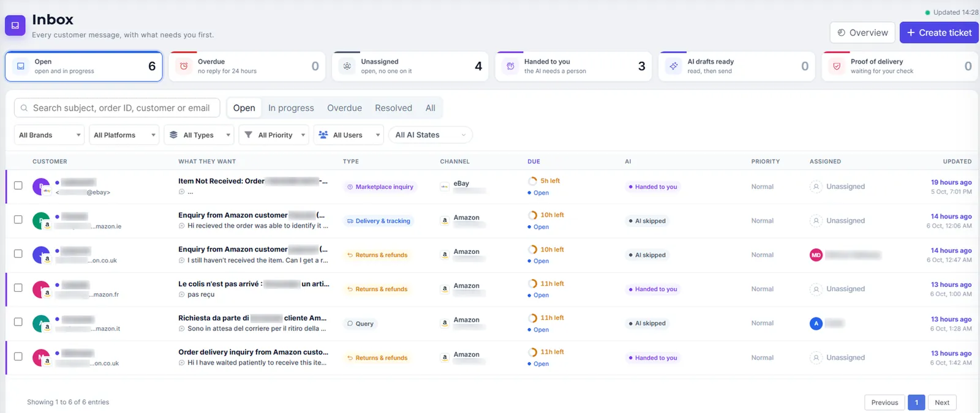
Task: Click the eBay customer avatar
Action: click(x=41, y=187)
